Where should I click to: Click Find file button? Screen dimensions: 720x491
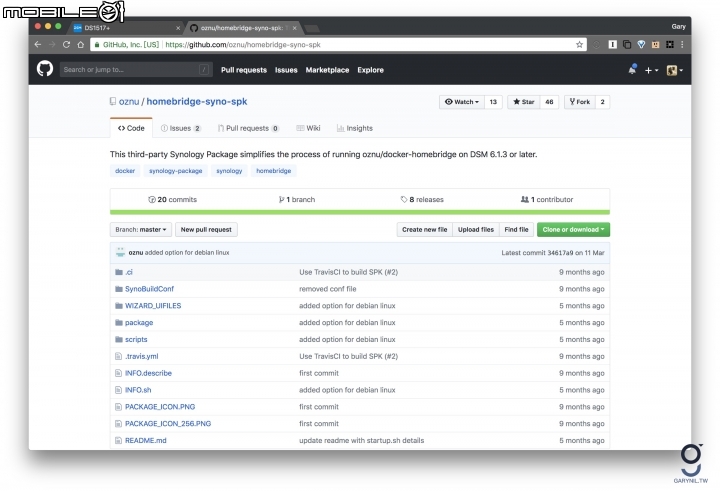pyautogui.click(x=516, y=230)
